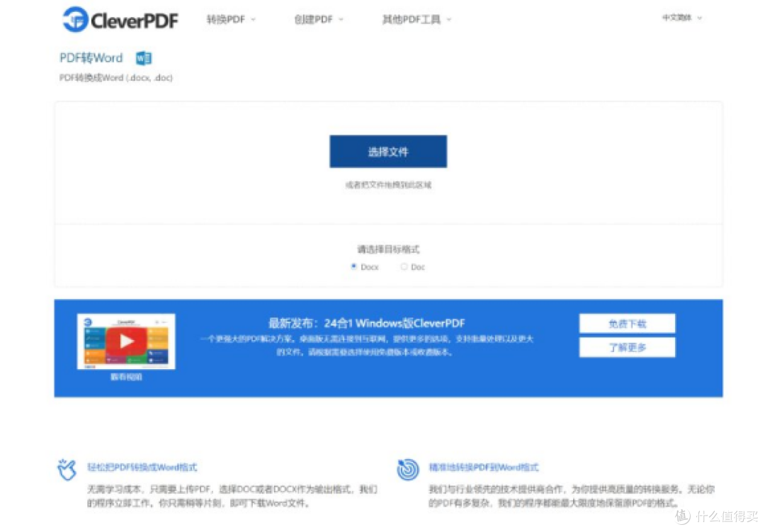Click the caption below the video thumbnail

[126, 377]
